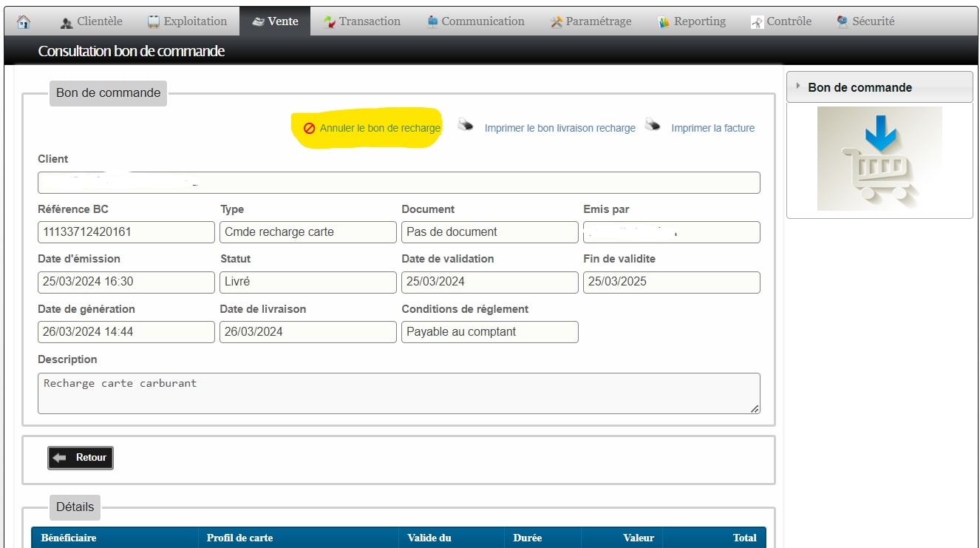The image size is (980, 548).
Task: Open the Contrôle menu
Action: tap(781, 21)
